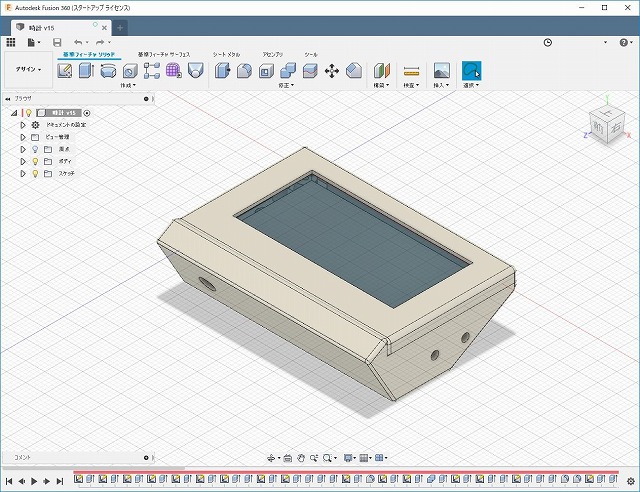Select the Hole tool

[130, 71]
